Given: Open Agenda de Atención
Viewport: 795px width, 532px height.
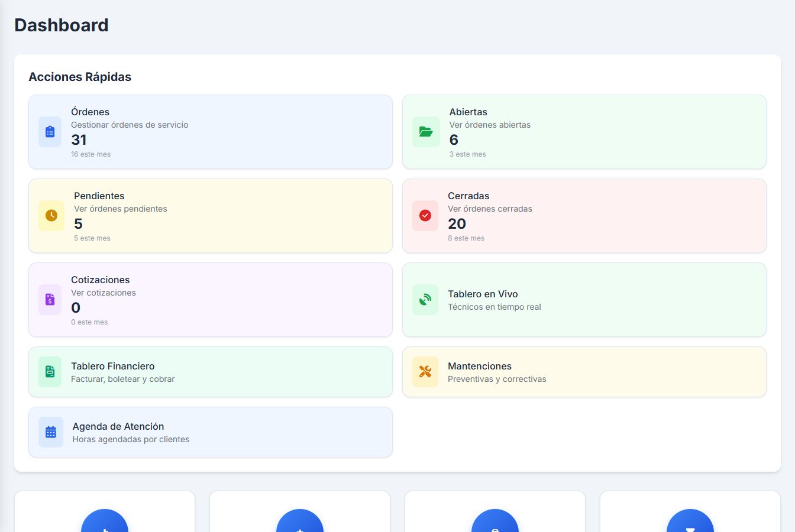Looking at the screenshot, I should point(211,432).
